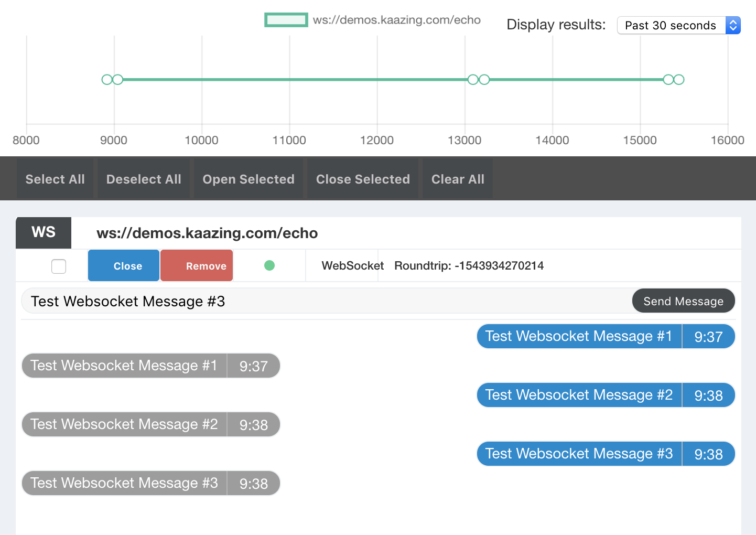Click the data point just after 15000
The width and height of the screenshot is (756, 535).
tap(668, 80)
